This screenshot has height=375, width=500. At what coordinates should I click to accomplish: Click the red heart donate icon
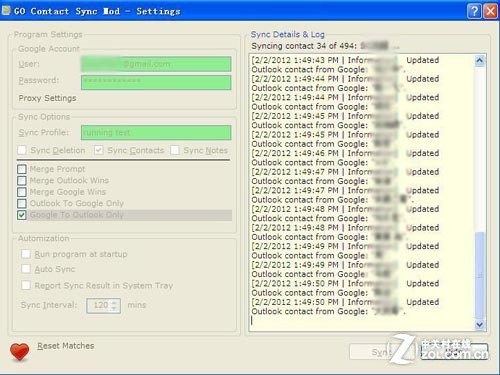19,351
